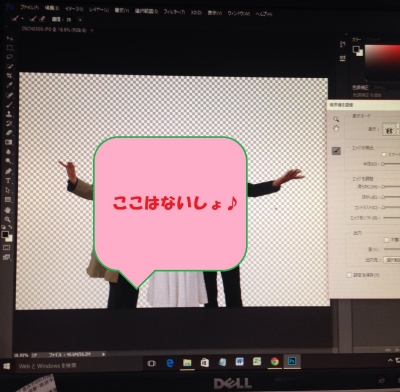Enable the Smart Radius checkbox
The width and height of the screenshot is (400, 392).
tap(383, 155)
